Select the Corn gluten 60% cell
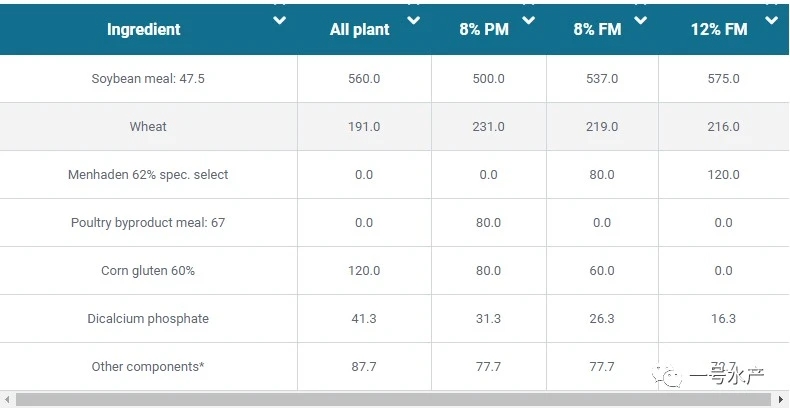Viewport: 790px width, 410px height. (148, 270)
